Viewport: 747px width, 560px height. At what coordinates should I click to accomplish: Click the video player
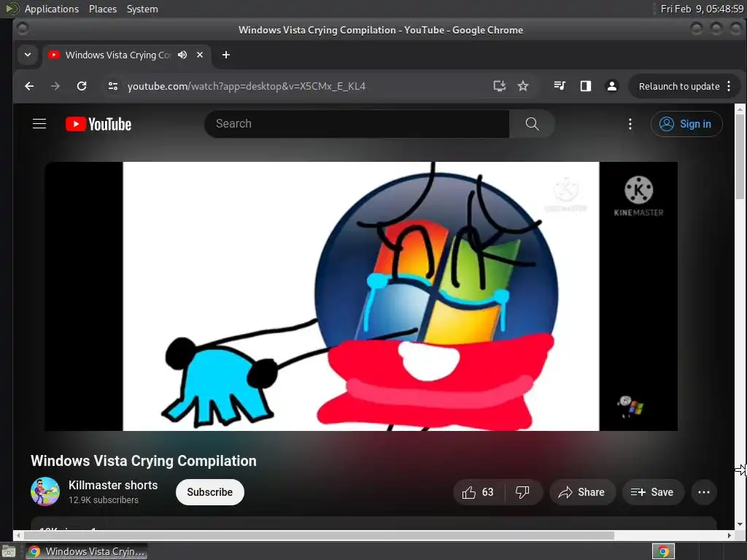[361, 296]
